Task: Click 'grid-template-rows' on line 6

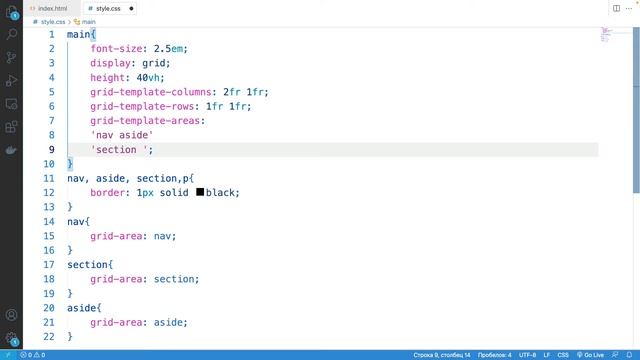Action: pyautogui.click(x=142, y=106)
